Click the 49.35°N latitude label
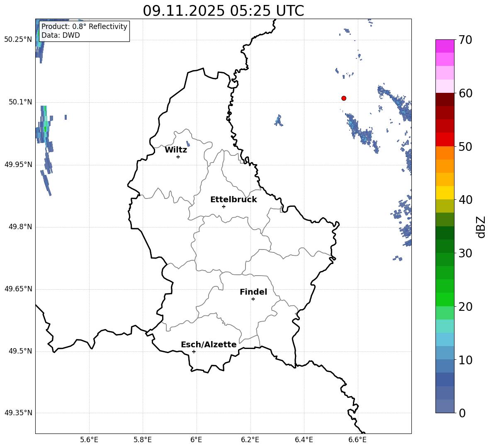Viewport: 491px width, 448px height. tap(18, 413)
